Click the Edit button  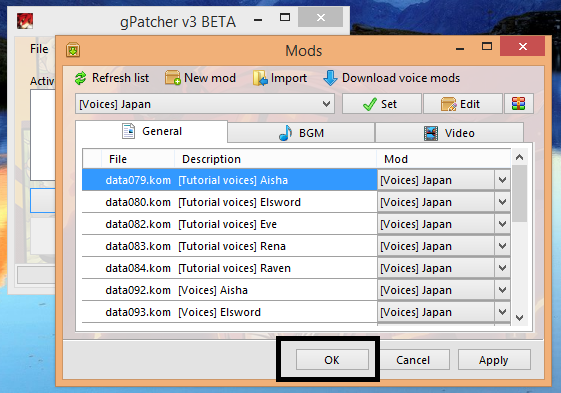[x=463, y=104]
